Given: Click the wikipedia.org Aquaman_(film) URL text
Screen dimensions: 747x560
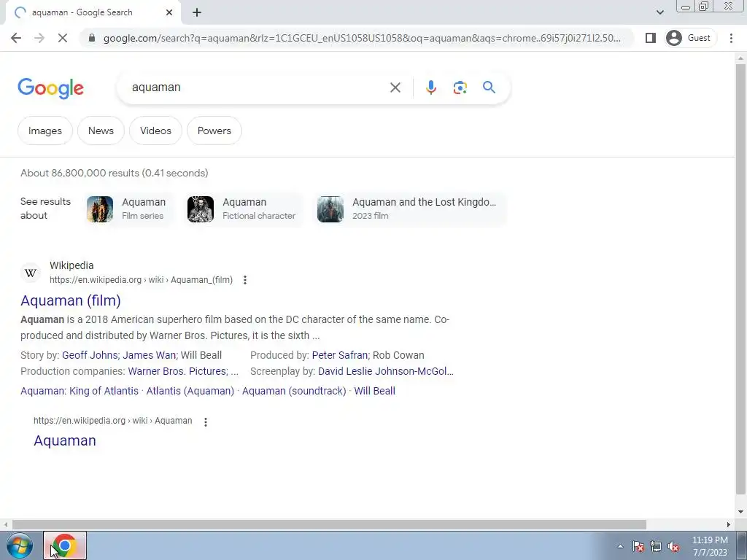Looking at the screenshot, I should pos(141,280).
